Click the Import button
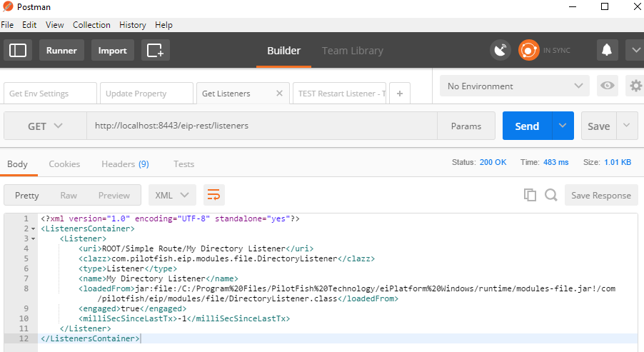Viewport: 644px width, 352px height. tap(113, 50)
